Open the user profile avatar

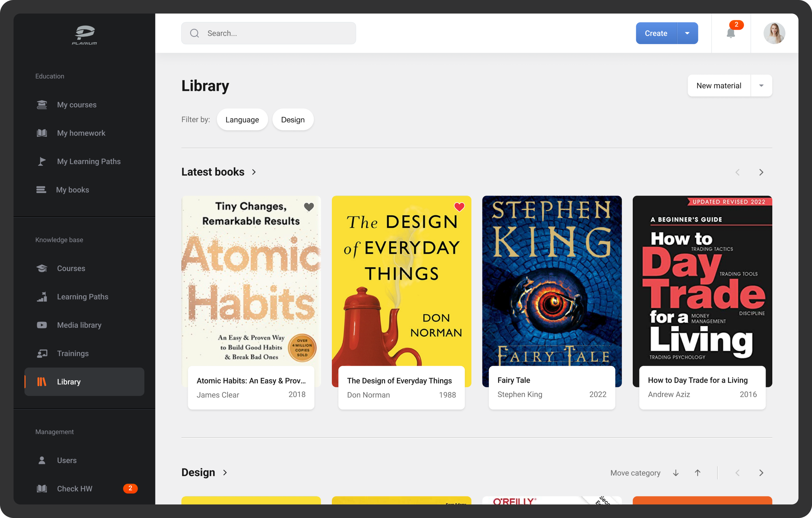(774, 33)
